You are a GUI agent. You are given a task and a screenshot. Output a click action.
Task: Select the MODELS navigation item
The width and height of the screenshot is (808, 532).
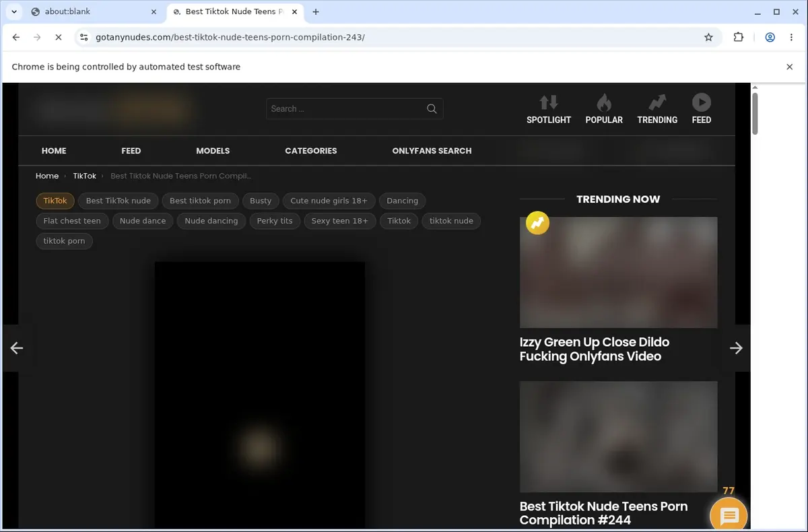point(213,151)
